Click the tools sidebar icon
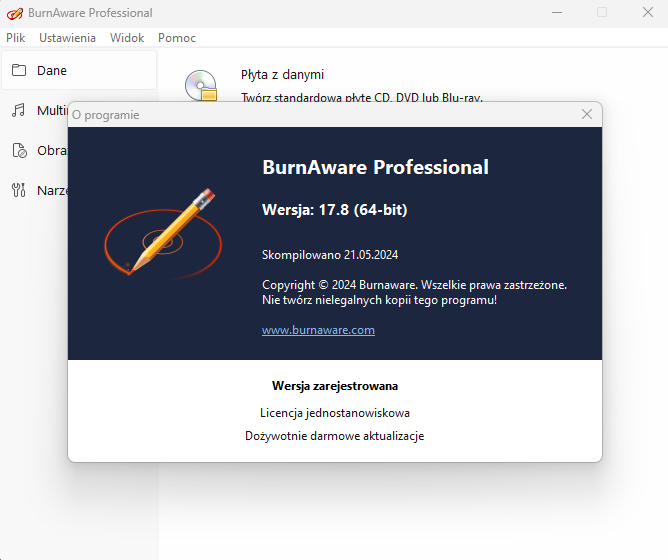Screen dimensions: 668x560 click(18, 190)
